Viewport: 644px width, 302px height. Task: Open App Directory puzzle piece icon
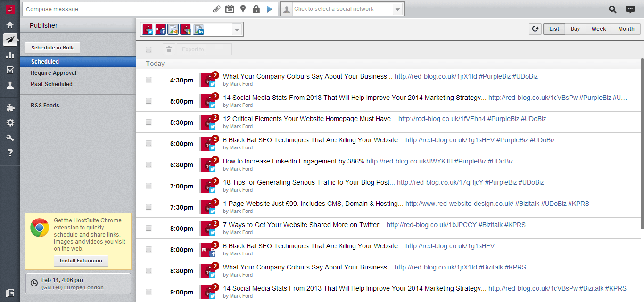pos(10,107)
